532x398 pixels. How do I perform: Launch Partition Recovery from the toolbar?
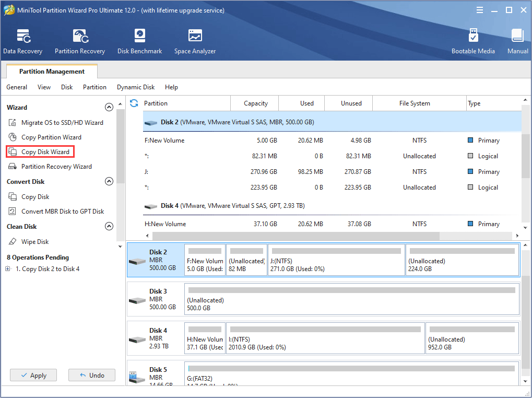pos(79,41)
